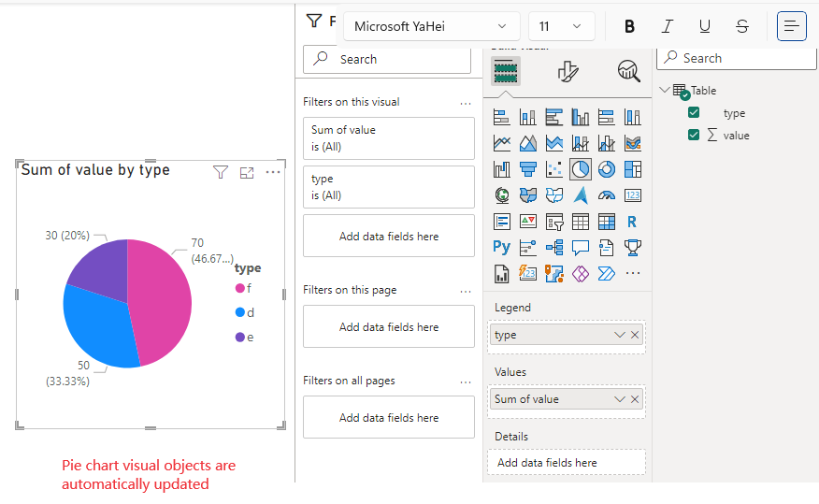Select the clustered column chart visual
Image resolution: width=819 pixels, height=504 pixels.
[x=580, y=117]
